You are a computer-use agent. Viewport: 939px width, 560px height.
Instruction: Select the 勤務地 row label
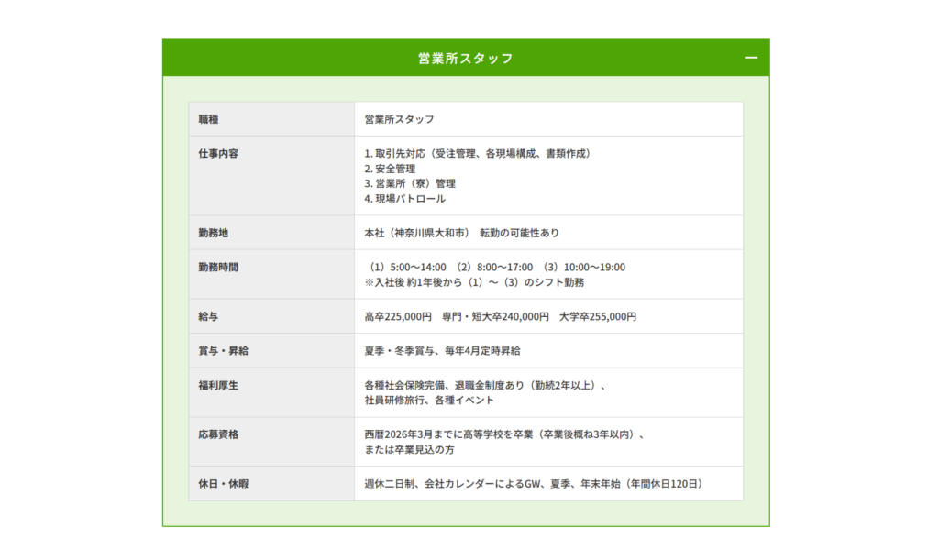pos(213,233)
